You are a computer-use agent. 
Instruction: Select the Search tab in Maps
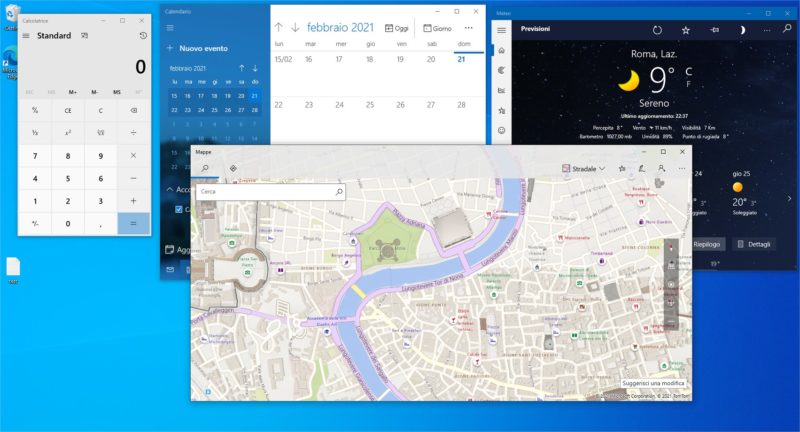pos(205,168)
